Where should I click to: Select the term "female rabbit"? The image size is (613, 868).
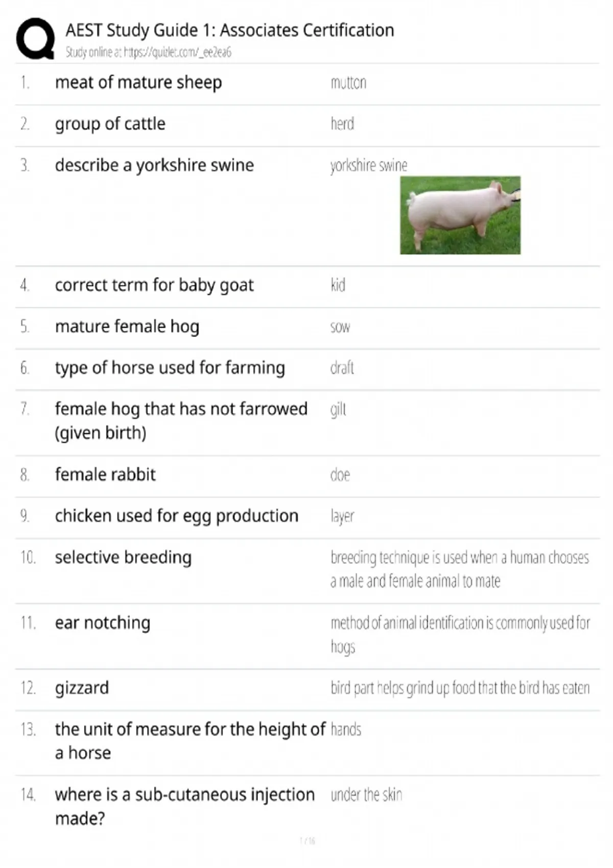coord(105,474)
